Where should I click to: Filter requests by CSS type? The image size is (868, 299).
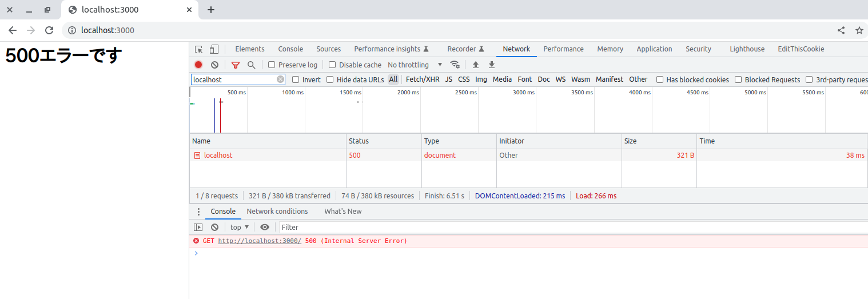(464, 79)
